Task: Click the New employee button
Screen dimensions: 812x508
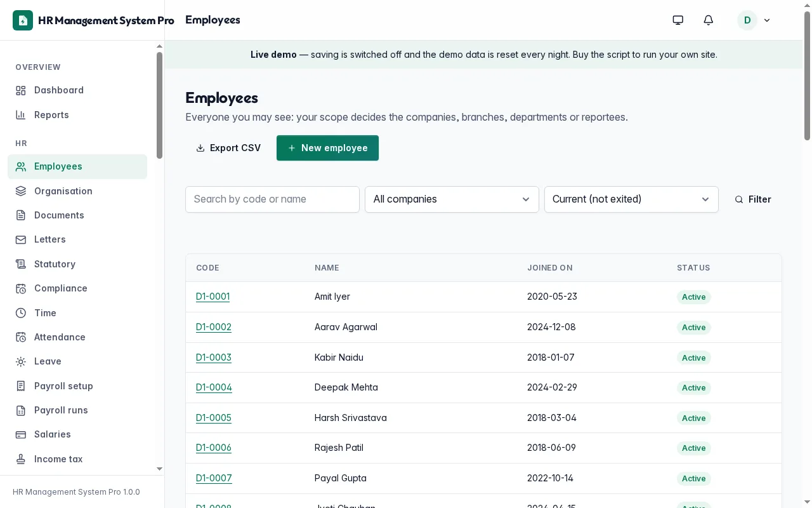Action: (x=327, y=148)
